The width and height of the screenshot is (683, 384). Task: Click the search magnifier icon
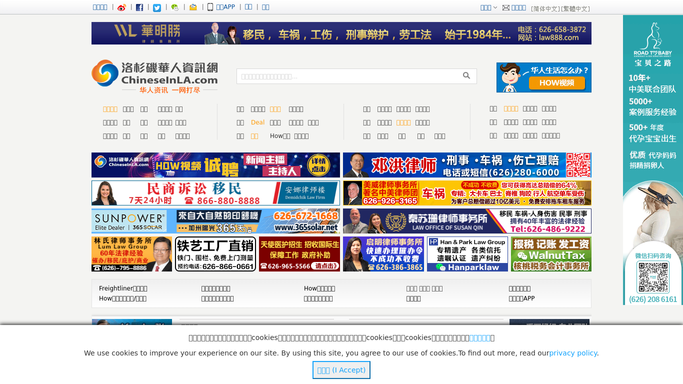pos(466,76)
